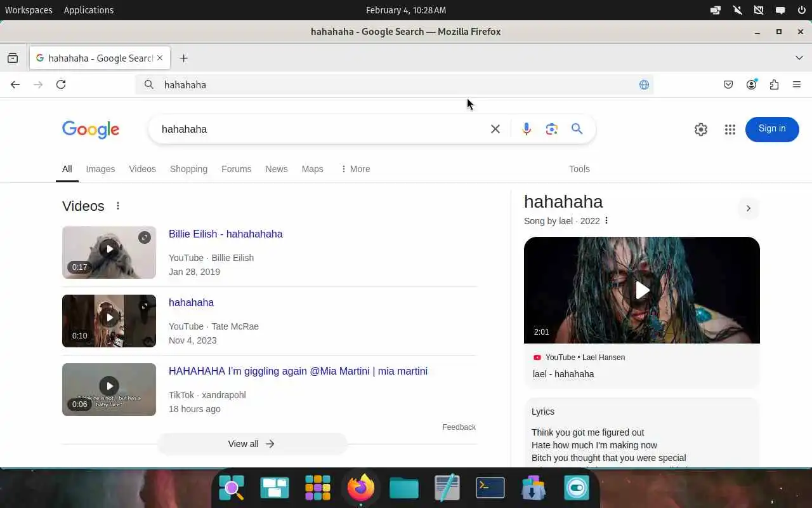Viewport: 812px width, 508px height.
Task: Open the Files folder icon in dock
Action: tap(404, 488)
